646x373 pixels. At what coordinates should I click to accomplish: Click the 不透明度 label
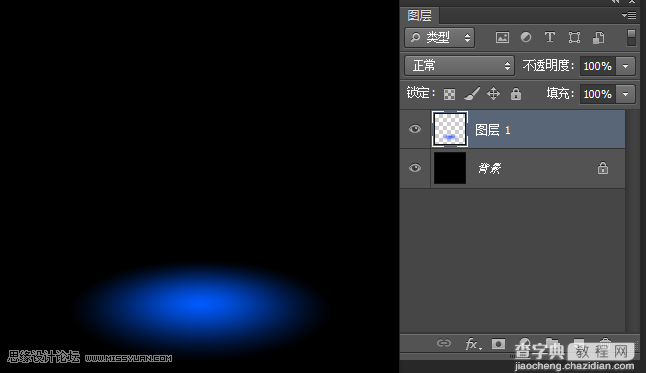(548, 66)
